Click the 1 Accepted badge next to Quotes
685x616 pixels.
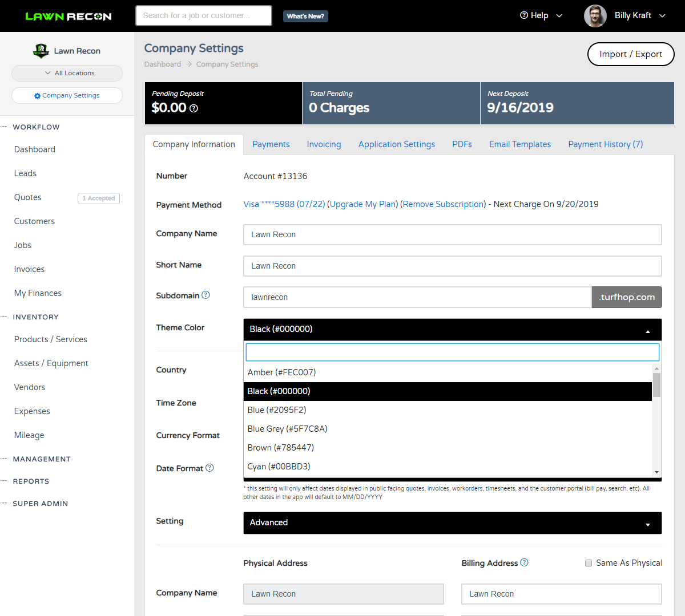[98, 198]
